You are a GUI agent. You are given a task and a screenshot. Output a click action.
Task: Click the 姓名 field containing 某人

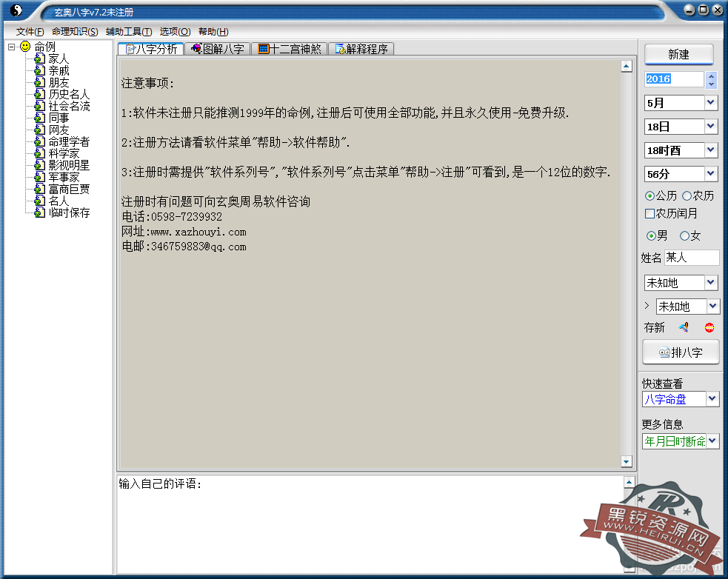coord(692,257)
